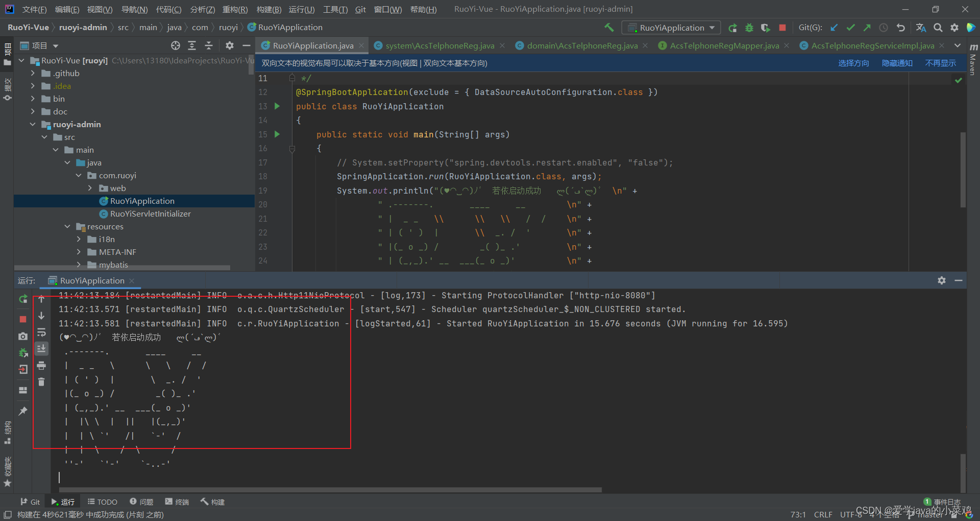Expand the .github folder
Viewport: 980px width, 521px height.
(x=33, y=73)
